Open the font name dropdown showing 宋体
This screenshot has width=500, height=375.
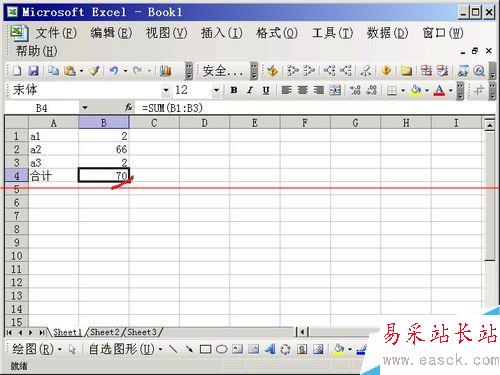point(166,90)
